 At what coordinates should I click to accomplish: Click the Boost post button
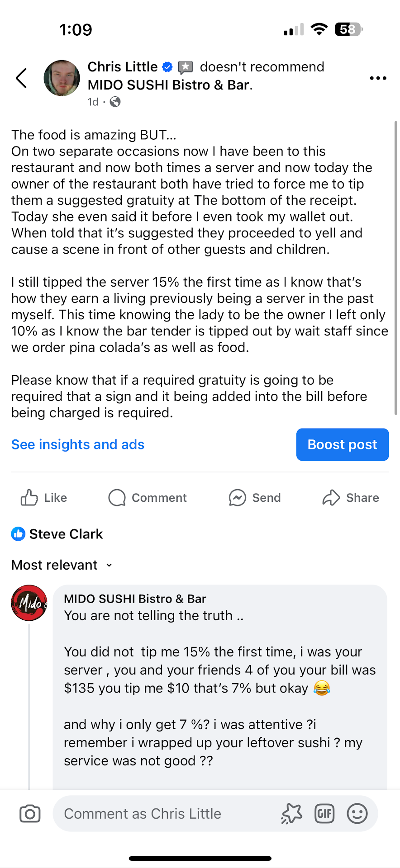pyautogui.click(x=343, y=444)
